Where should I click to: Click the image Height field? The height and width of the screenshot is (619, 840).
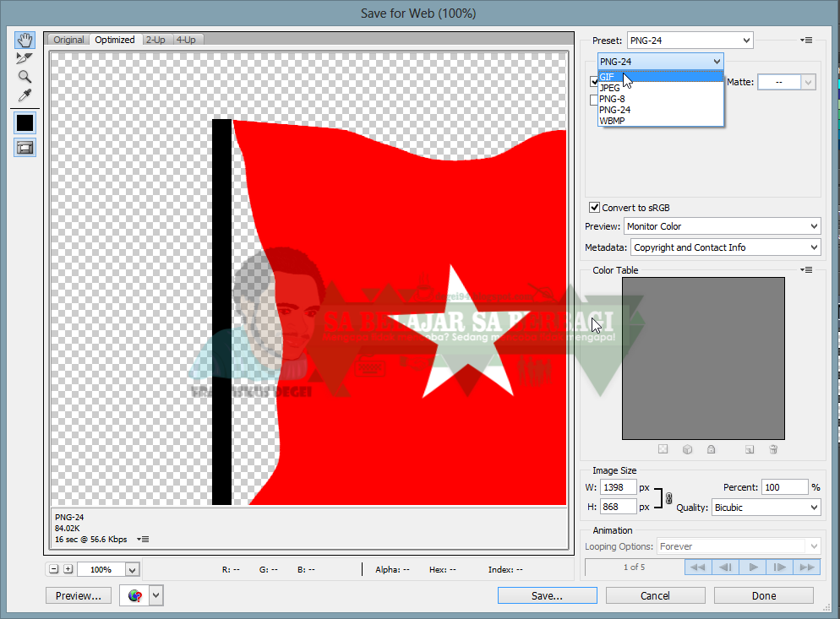[619, 507]
